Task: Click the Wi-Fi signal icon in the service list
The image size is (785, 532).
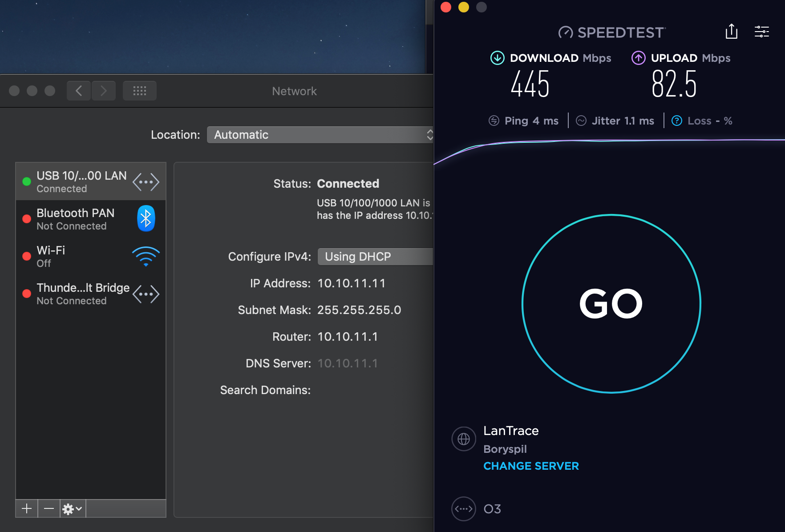Action: click(x=146, y=256)
